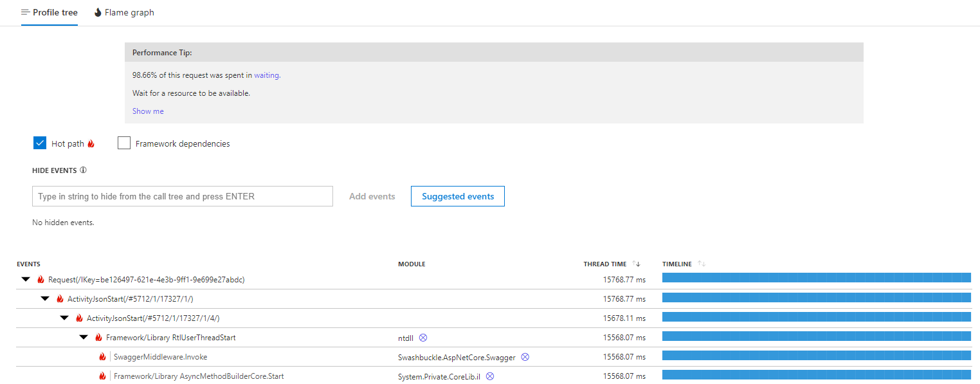Click the hide events text input field
The width and height of the screenshot is (980, 384).
182,196
